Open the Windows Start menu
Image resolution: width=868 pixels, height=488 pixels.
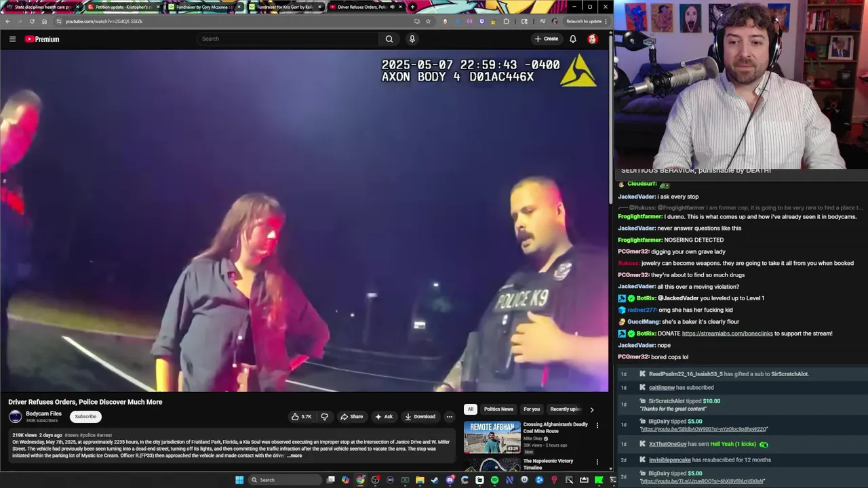coord(239,480)
